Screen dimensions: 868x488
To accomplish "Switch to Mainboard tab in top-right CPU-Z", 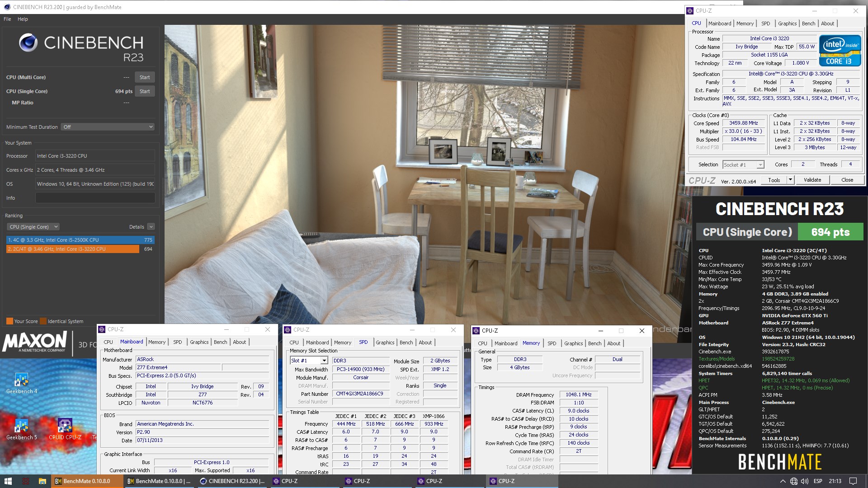I will (720, 23).
